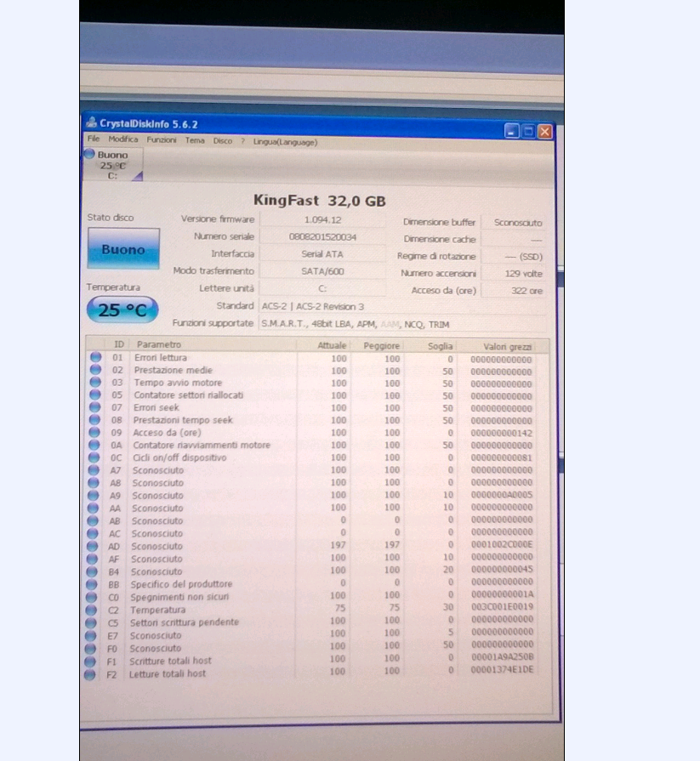Click the ACS-2 Revision 3 standard field
This screenshot has width=700, height=761.
point(402,306)
